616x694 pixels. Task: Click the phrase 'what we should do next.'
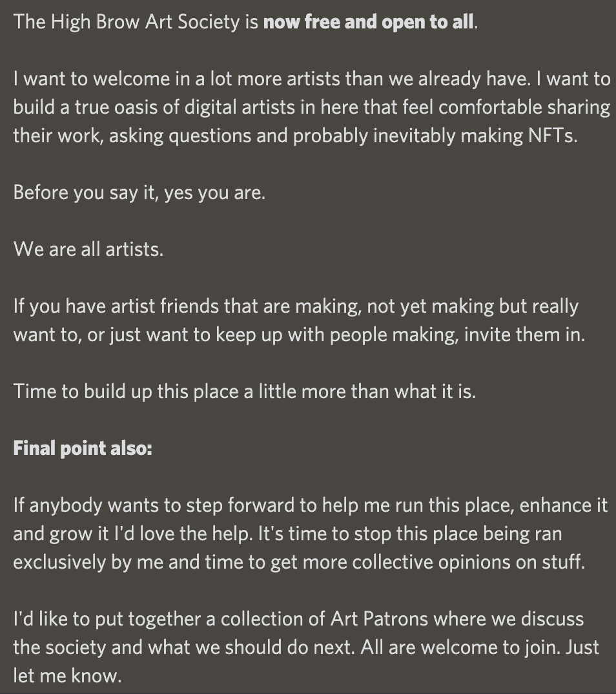tap(251, 647)
